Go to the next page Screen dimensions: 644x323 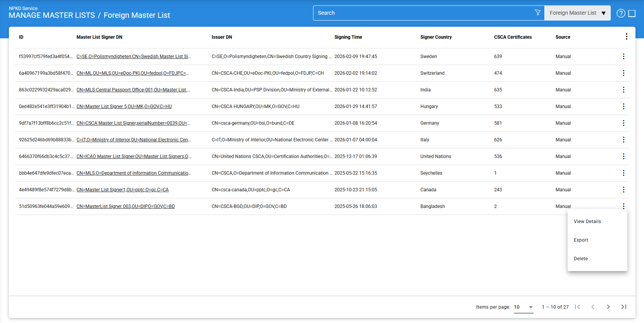tap(608, 307)
